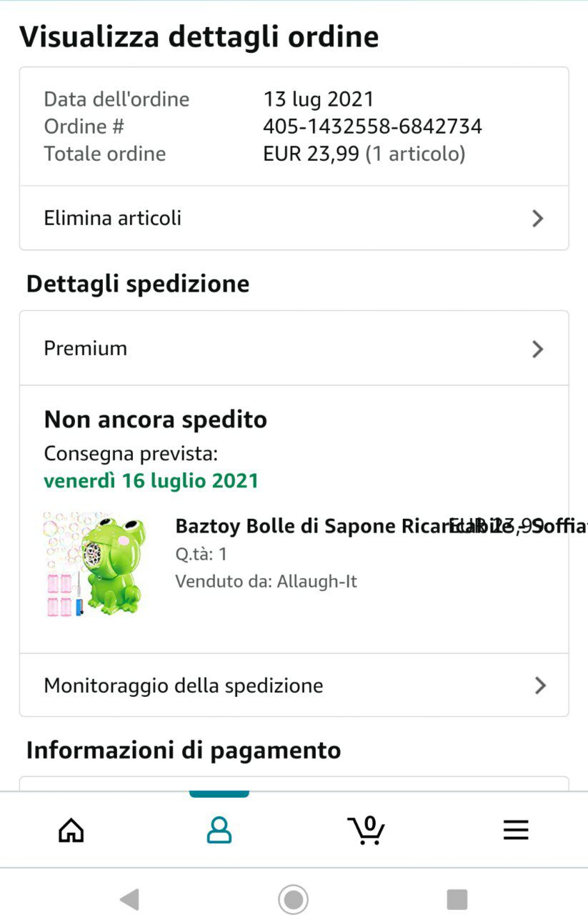Go to the Amazon home tab
The height and width of the screenshot is (915, 588).
click(x=71, y=830)
